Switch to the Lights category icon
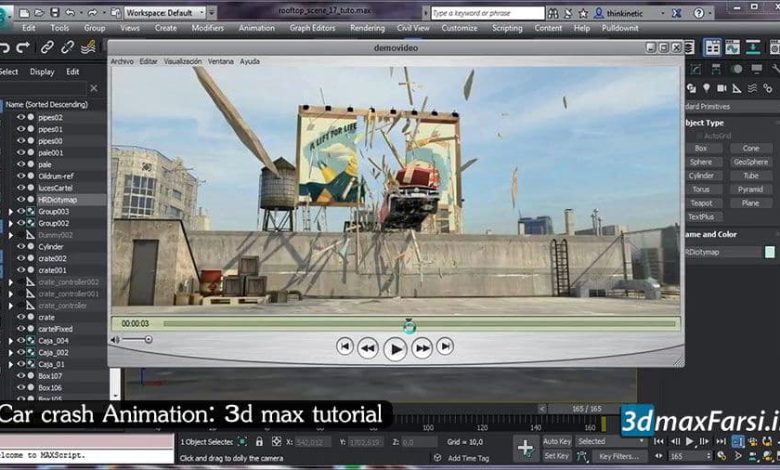This screenshot has height=470, width=780. [x=706, y=89]
